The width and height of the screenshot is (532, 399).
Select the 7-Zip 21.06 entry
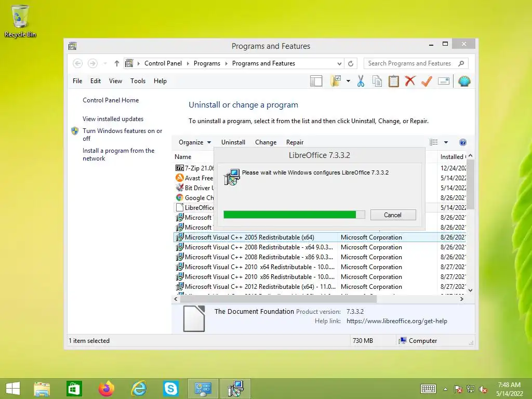(x=194, y=168)
